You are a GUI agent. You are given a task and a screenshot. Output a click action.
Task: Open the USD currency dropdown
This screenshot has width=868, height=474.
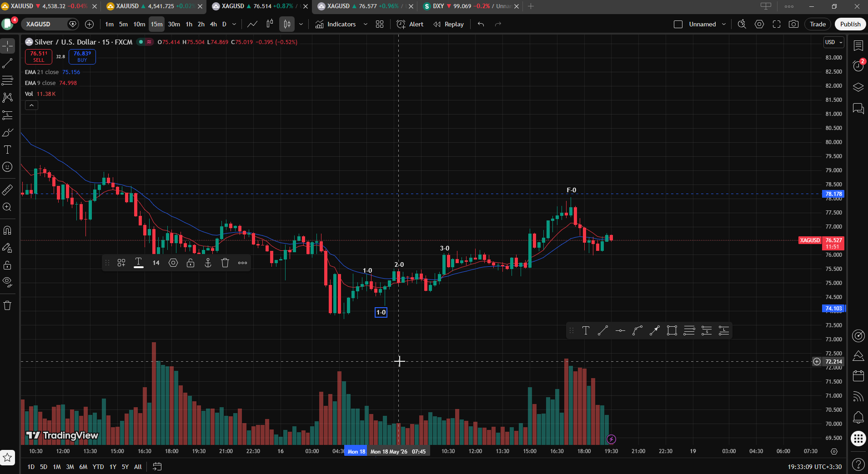click(833, 42)
